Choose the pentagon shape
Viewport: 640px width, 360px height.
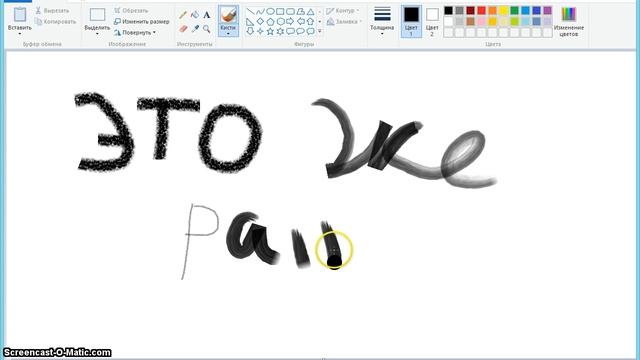(270, 21)
